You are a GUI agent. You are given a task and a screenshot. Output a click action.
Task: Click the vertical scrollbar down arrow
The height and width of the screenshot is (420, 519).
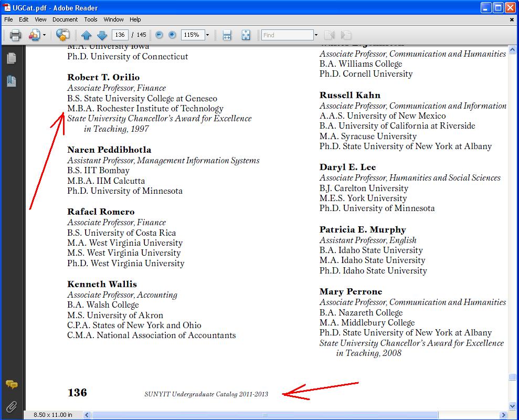click(513, 406)
